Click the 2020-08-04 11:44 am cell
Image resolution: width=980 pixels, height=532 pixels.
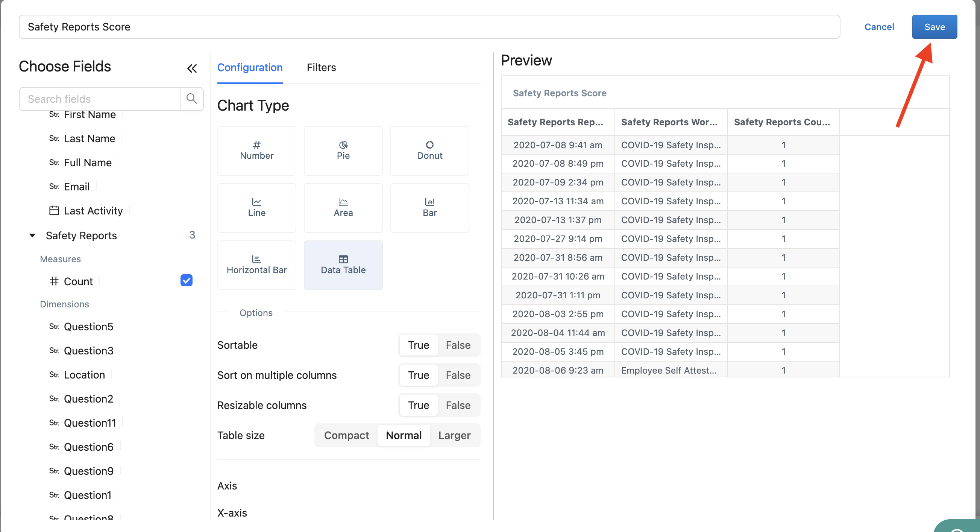click(557, 333)
